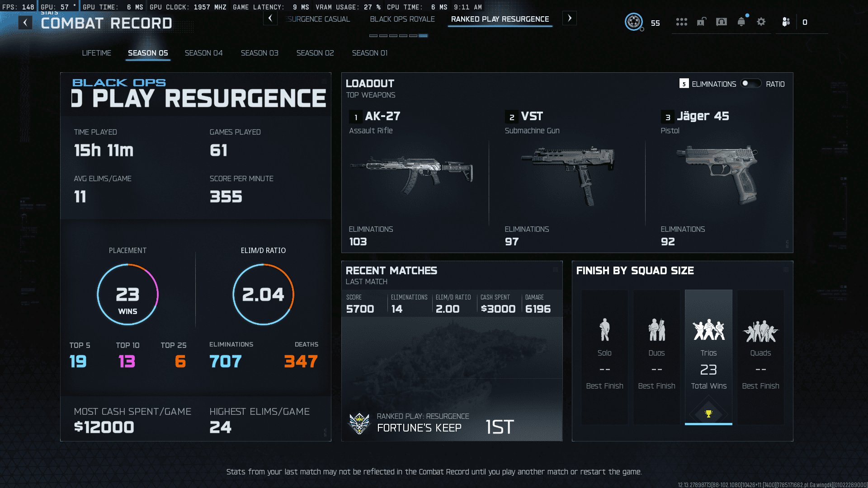Click the total Eliminations value 707
The width and height of the screenshot is (868, 488).
coord(226,361)
